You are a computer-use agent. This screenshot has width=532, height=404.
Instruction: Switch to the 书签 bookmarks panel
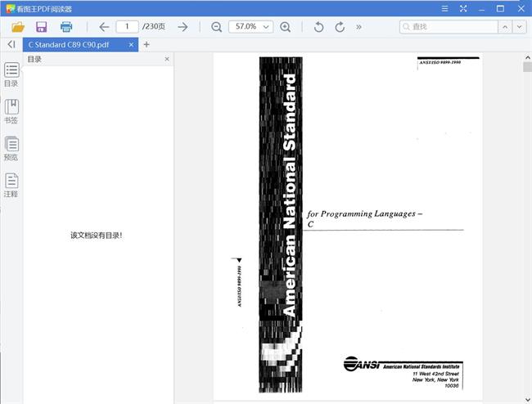pos(11,111)
